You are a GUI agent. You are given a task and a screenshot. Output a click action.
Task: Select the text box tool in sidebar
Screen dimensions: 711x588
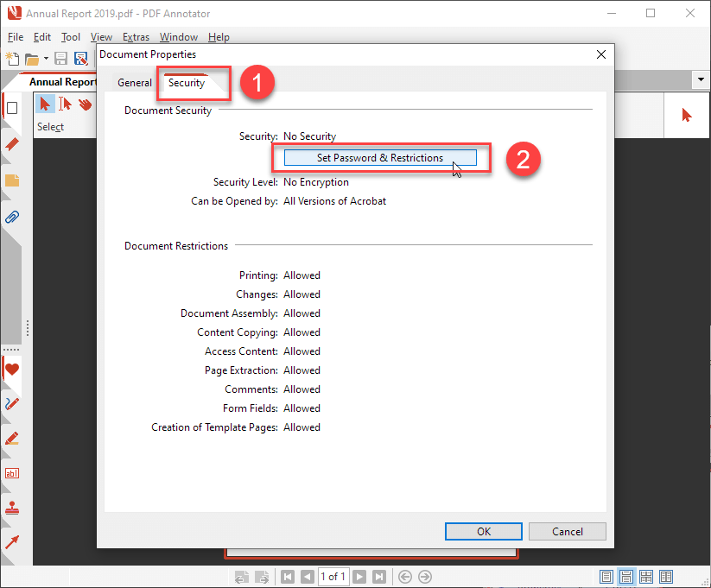click(11, 472)
